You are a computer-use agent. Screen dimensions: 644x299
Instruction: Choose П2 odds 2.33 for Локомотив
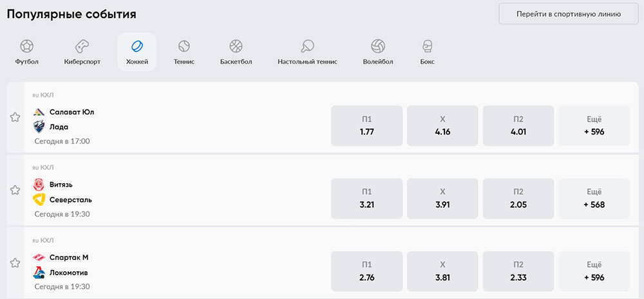[x=518, y=271]
